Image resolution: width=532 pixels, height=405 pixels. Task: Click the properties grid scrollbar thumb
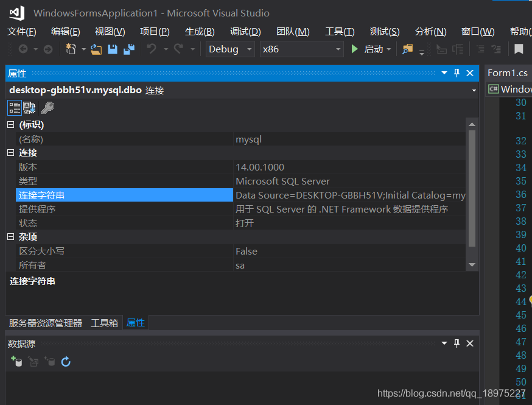472,188
